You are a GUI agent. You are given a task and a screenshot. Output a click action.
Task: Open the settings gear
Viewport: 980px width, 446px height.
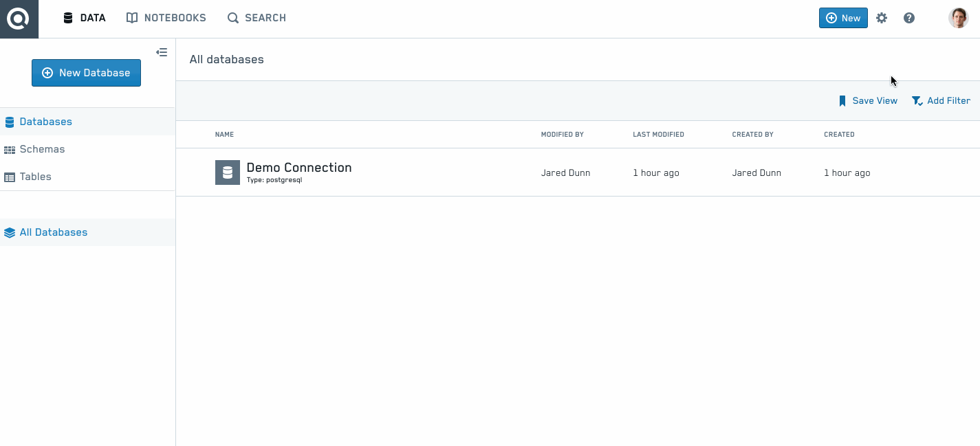point(882,18)
